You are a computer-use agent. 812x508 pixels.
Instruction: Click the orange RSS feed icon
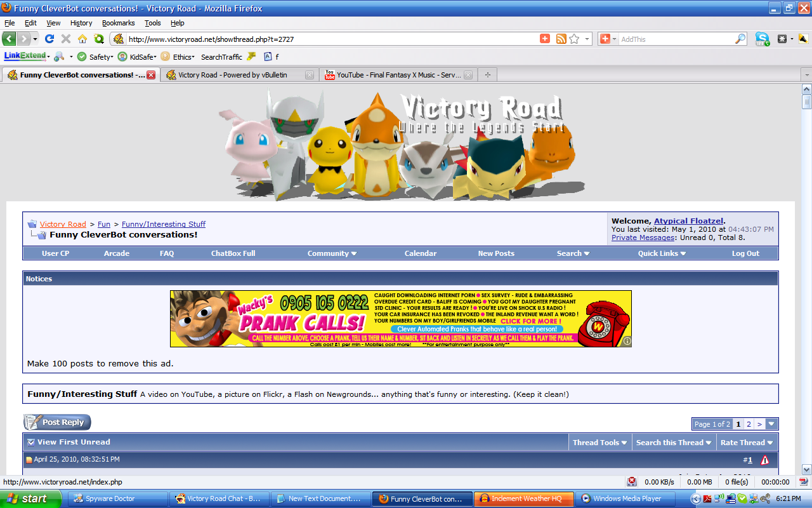click(x=561, y=39)
